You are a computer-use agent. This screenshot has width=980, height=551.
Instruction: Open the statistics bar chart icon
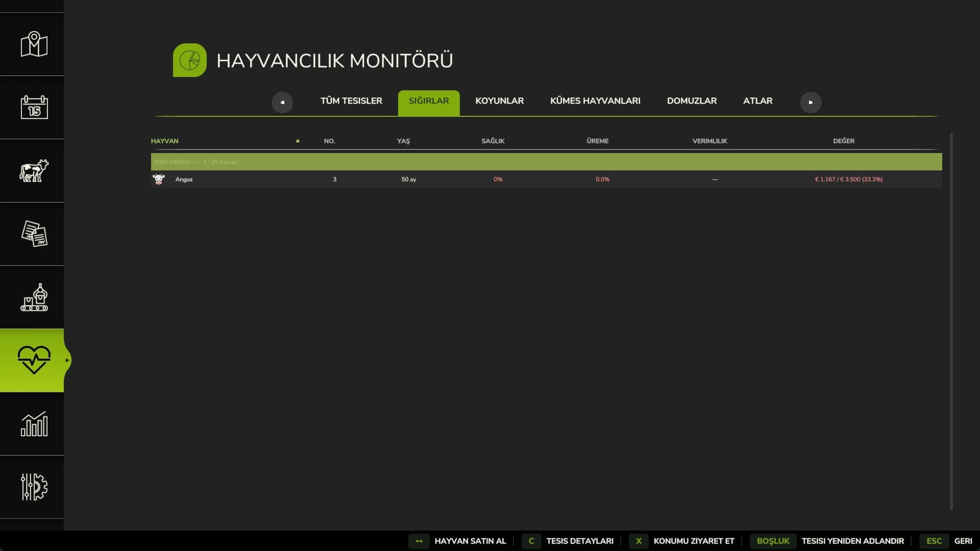point(34,424)
